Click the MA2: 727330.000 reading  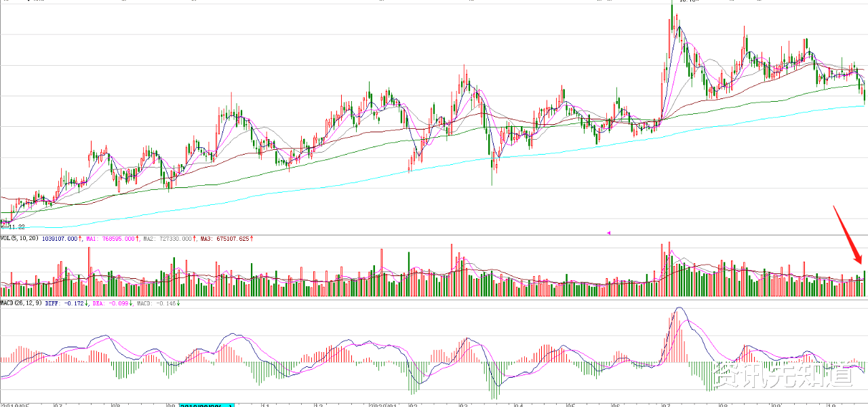click(x=168, y=239)
